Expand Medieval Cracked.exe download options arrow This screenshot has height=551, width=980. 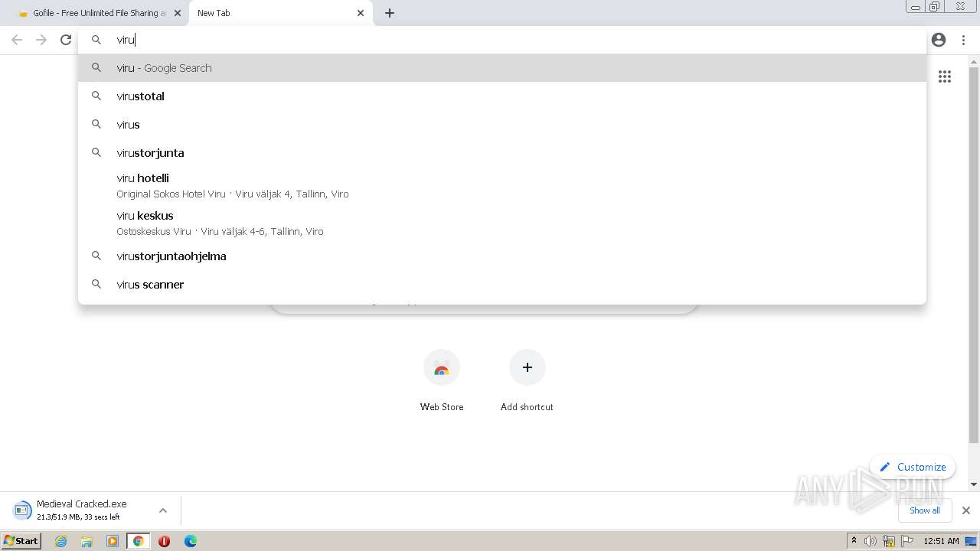162,510
